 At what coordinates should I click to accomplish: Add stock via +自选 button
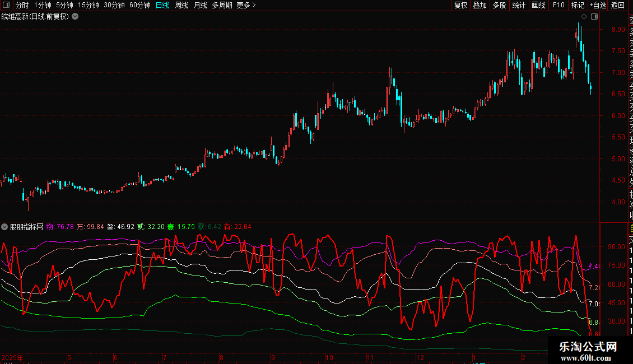tap(598, 5)
